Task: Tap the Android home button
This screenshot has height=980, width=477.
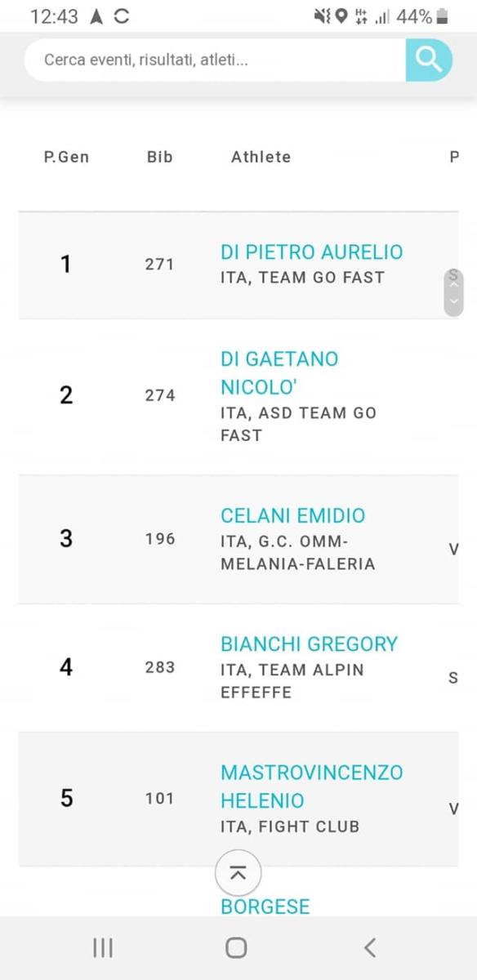Action: [236, 947]
